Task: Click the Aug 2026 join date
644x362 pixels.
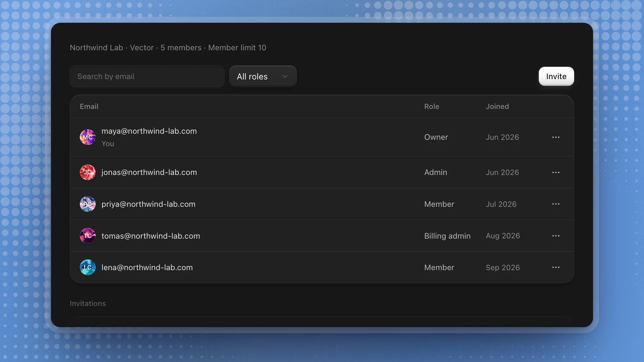Action: tap(503, 236)
